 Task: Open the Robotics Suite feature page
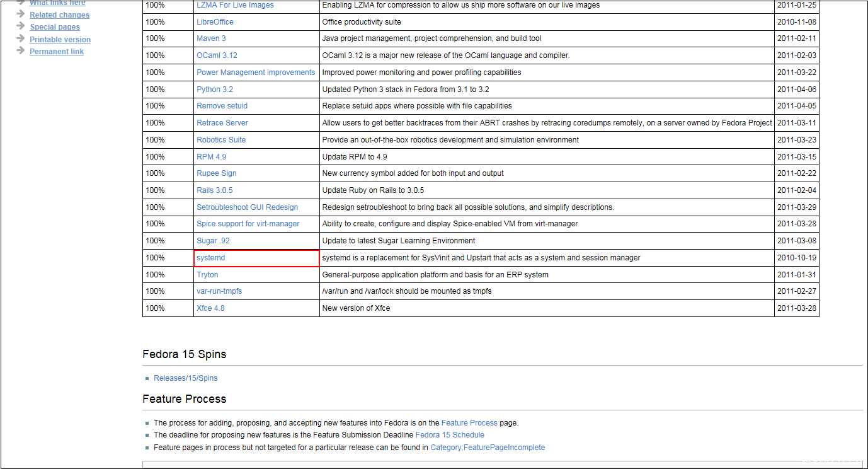click(x=221, y=140)
